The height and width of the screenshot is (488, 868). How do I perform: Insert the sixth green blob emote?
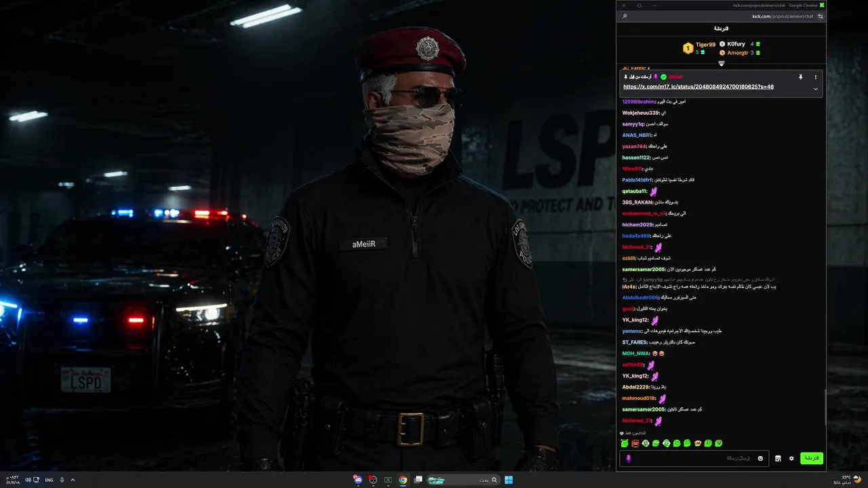677,443
